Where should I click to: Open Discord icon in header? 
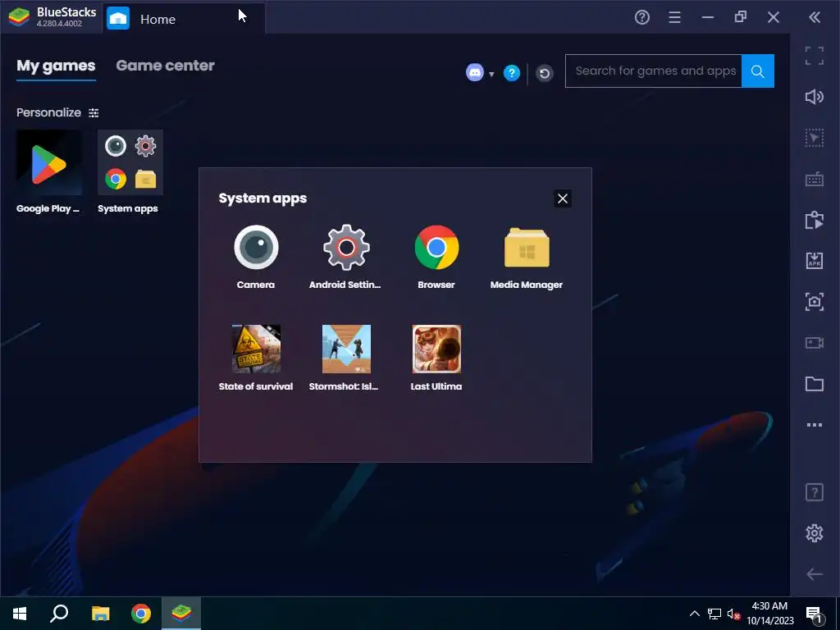click(x=475, y=72)
